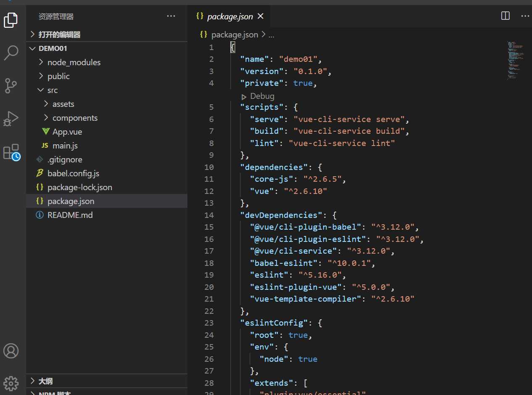Click the "babel-eslint" key on line 18
Viewport: 532px width, 395px height.
(284, 263)
